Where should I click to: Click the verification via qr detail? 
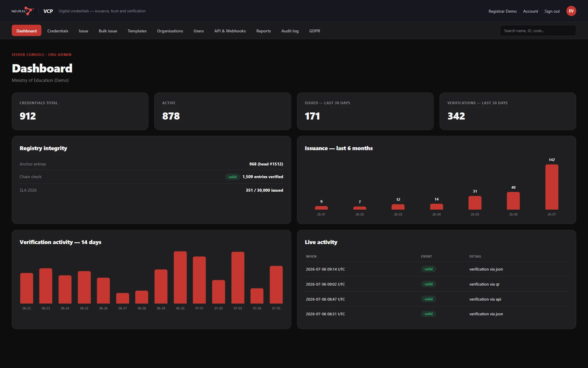coord(484,284)
